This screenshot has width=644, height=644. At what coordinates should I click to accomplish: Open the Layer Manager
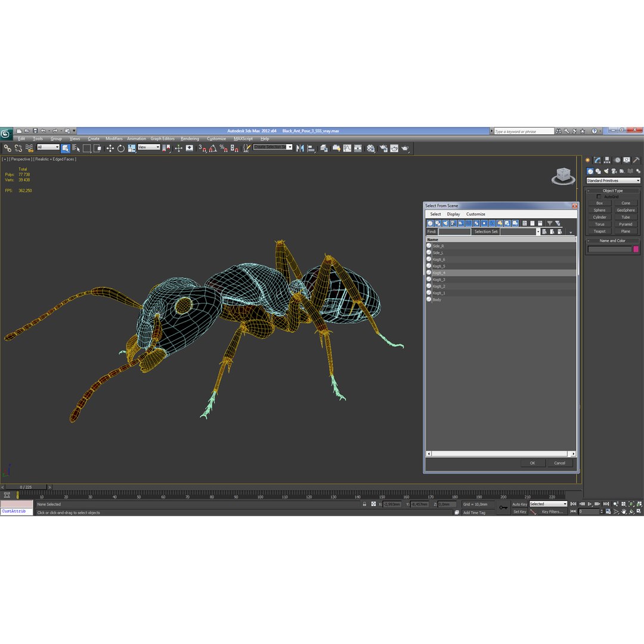point(324,148)
